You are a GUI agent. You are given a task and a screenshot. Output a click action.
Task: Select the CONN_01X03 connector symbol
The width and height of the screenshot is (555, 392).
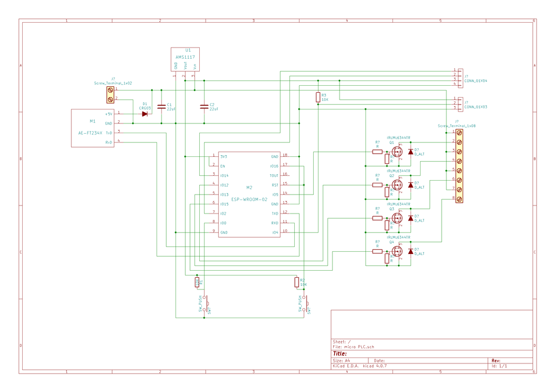(460, 104)
